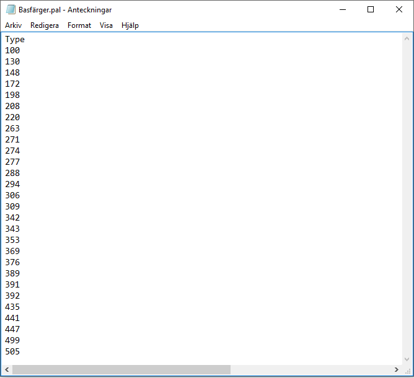Click the line reading 391
The width and height of the screenshot is (414, 378).
(x=12, y=285)
